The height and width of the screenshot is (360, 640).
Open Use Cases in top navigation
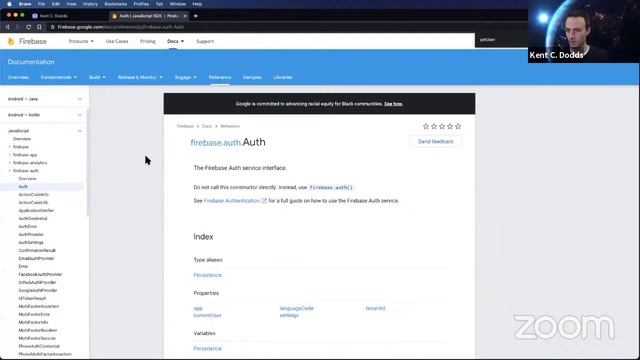coord(117,41)
